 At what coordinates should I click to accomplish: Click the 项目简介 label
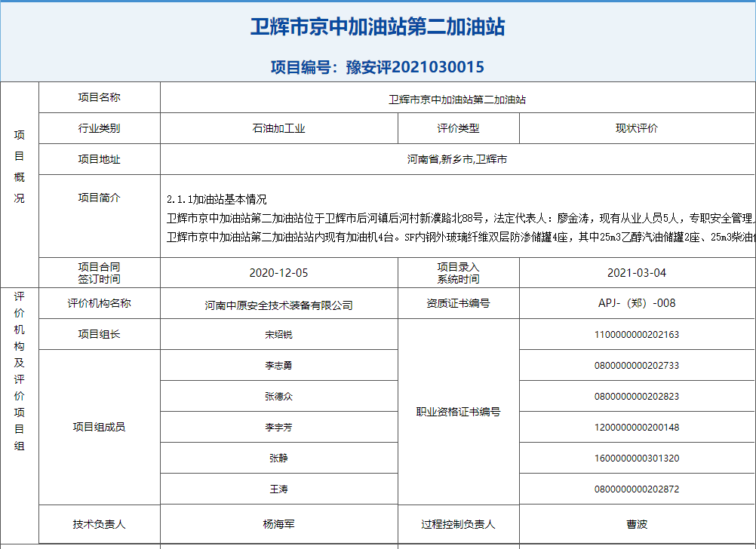(100, 198)
